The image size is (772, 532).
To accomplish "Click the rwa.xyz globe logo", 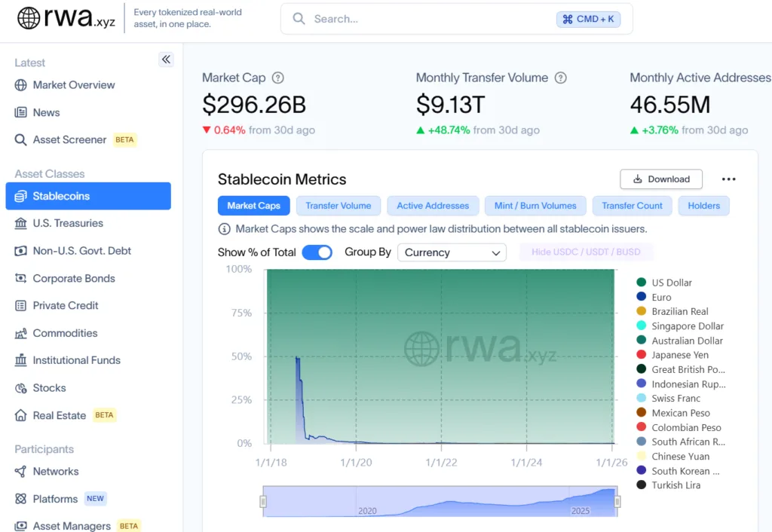I will pos(29,18).
